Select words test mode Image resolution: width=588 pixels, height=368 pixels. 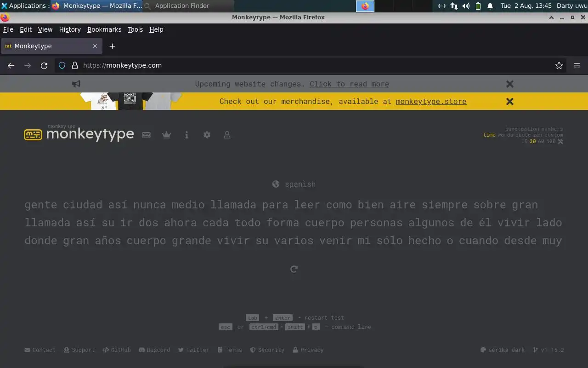(505, 135)
